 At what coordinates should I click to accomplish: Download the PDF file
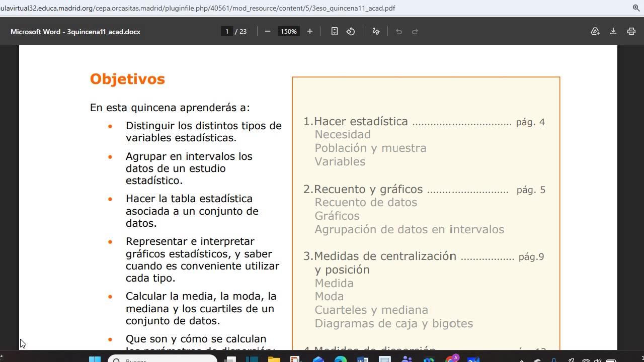(613, 31)
